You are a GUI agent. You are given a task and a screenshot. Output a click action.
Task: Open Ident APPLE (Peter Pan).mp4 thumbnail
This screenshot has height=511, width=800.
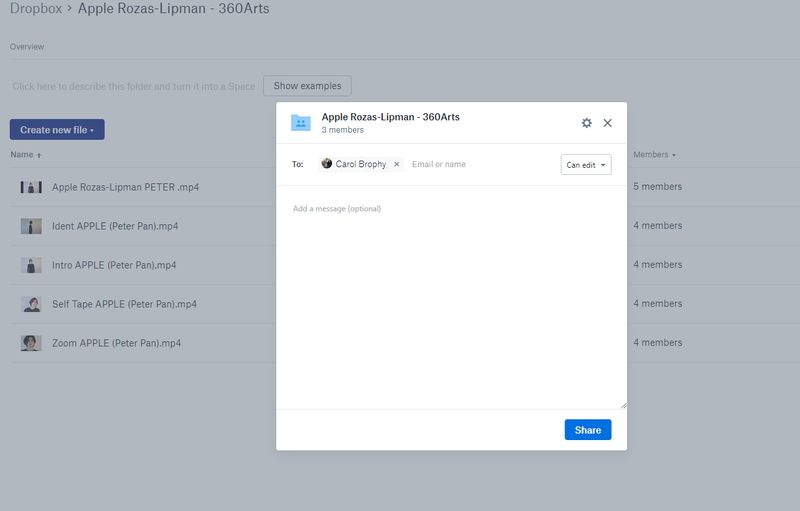31,226
